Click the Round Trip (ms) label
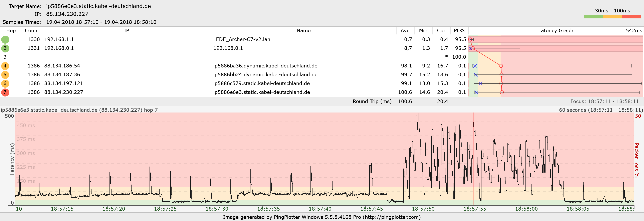The height and width of the screenshot is (221, 644). coord(372,101)
